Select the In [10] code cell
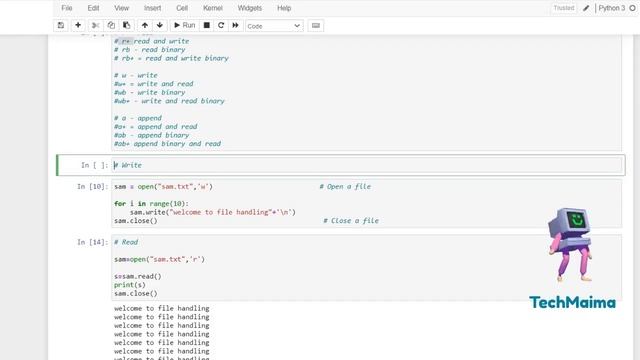This screenshot has width=640, height=360. tap(367, 203)
